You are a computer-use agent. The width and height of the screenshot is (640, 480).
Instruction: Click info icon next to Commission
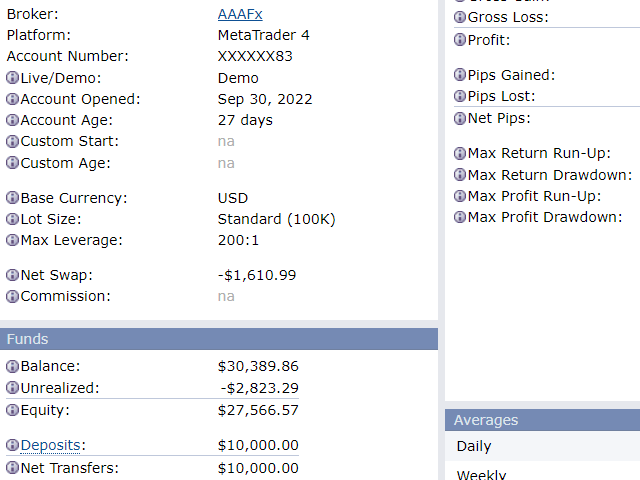[x=12, y=296]
